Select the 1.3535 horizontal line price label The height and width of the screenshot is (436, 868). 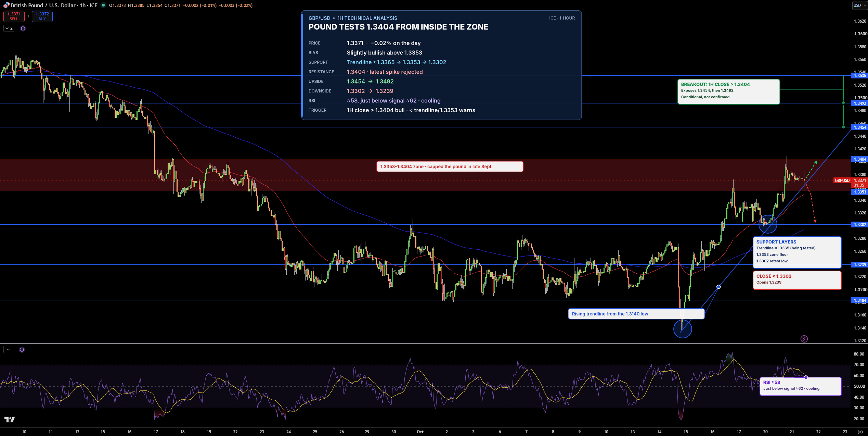click(x=859, y=75)
